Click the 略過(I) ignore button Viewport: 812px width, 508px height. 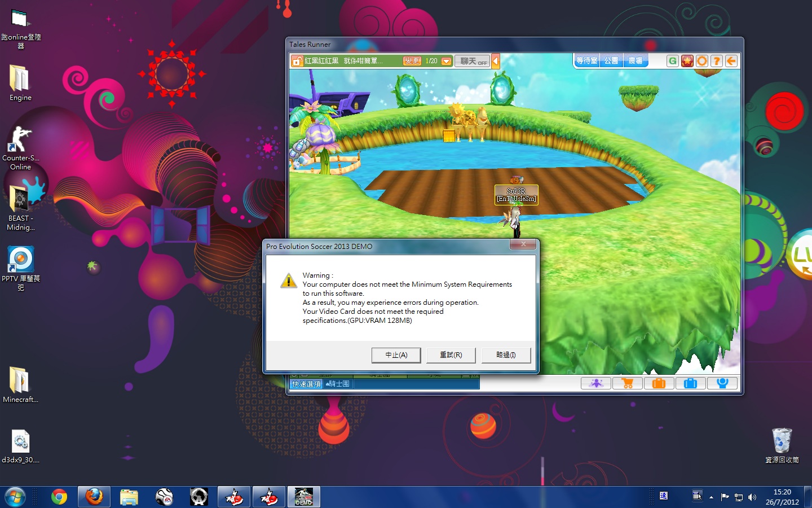506,355
